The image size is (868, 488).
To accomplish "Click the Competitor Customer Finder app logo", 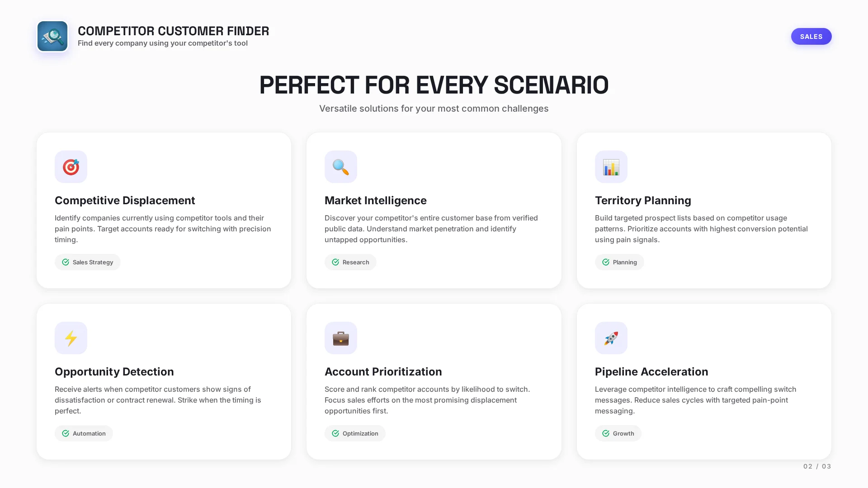I will [x=52, y=36].
